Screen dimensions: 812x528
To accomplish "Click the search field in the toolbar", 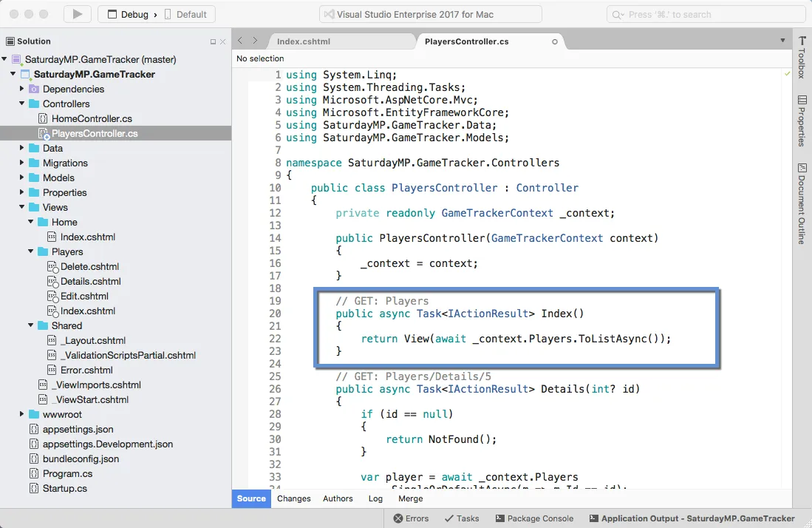I will (706, 15).
